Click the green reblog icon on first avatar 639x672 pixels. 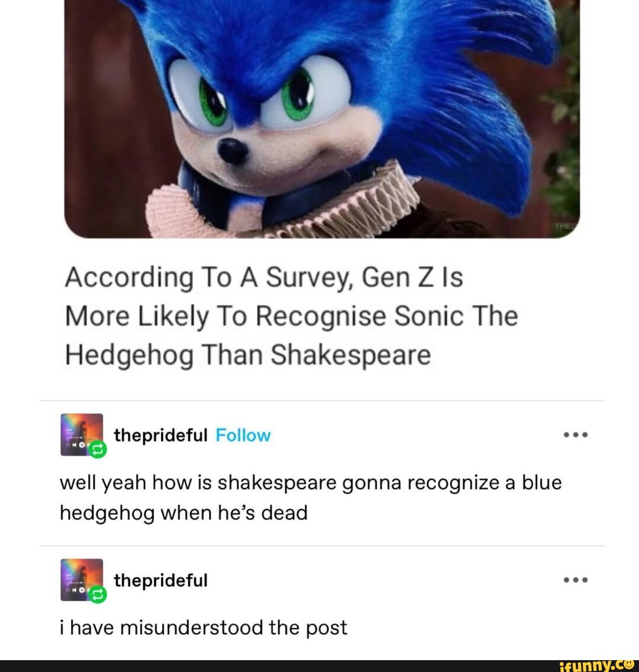click(x=97, y=449)
